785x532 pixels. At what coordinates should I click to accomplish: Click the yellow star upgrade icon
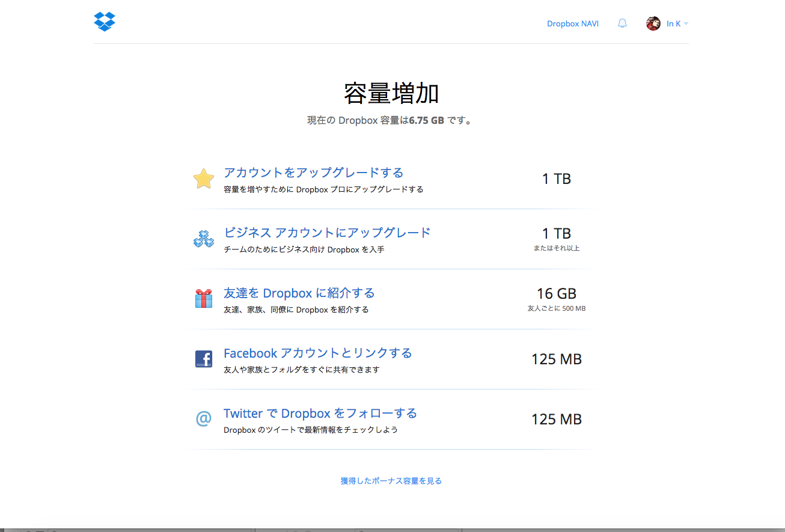click(x=204, y=179)
